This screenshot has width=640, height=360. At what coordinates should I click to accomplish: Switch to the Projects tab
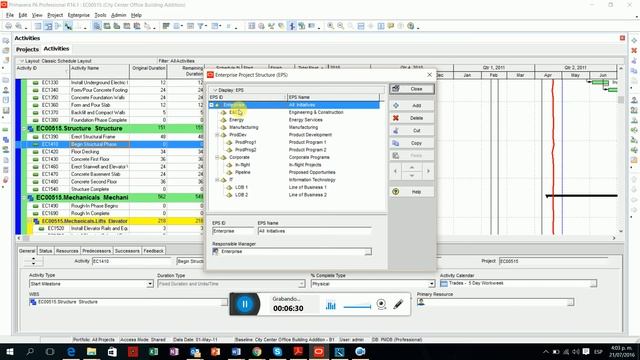click(27, 49)
